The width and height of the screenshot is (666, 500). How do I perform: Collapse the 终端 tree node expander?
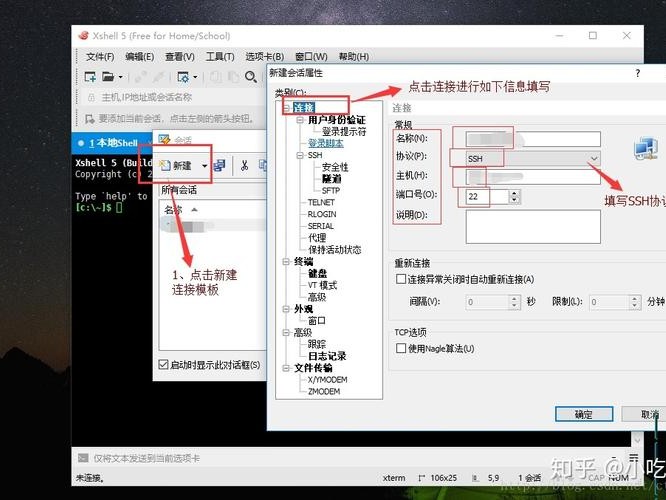287,261
